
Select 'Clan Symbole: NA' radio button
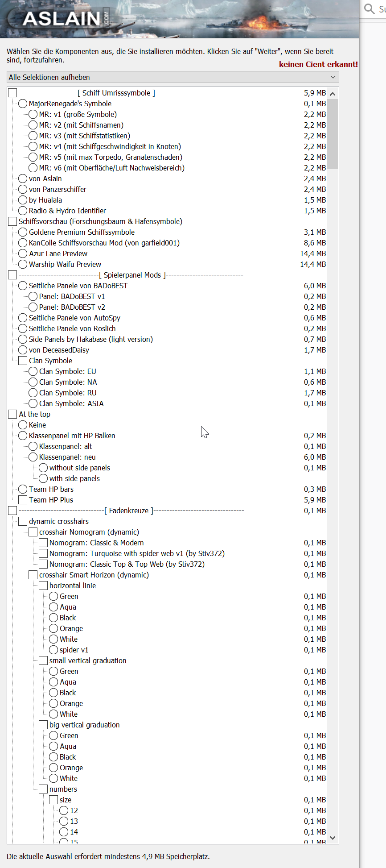[x=33, y=382]
